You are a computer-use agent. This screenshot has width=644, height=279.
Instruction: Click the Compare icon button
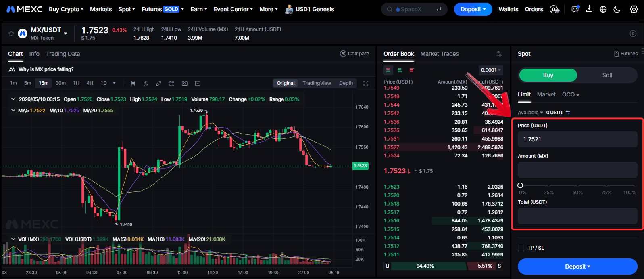point(354,54)
